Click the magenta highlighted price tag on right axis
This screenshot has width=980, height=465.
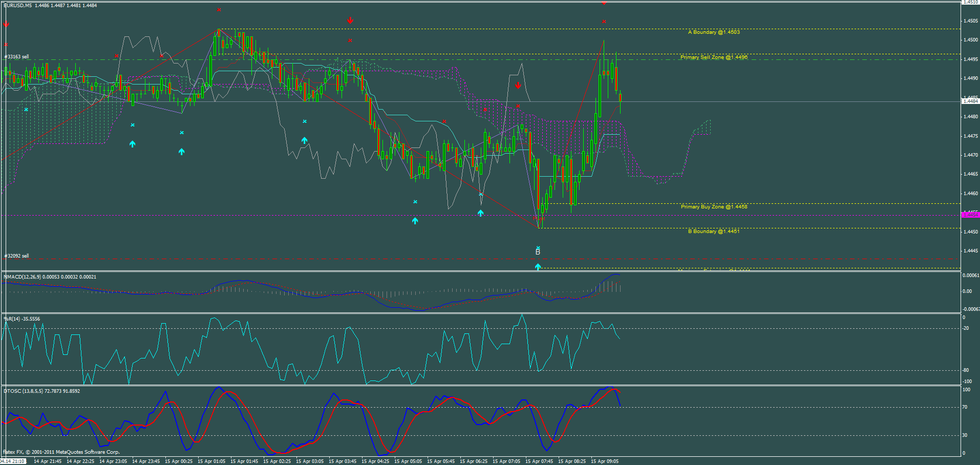[971, 215]
